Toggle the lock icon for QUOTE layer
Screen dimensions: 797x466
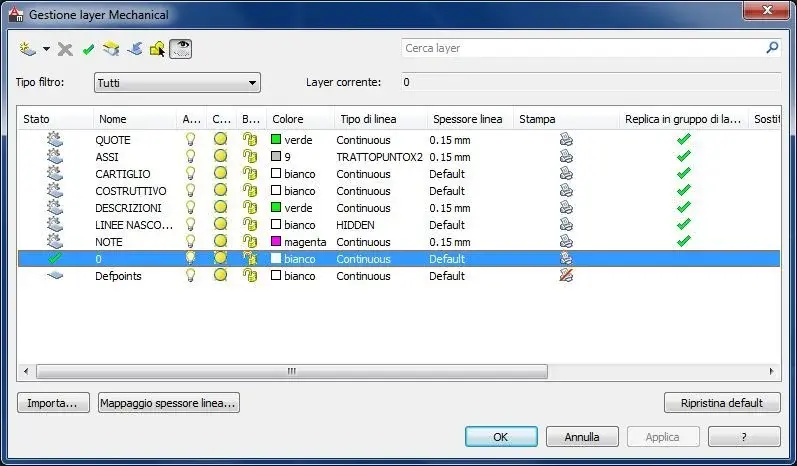pyautogui.click(x=250, y=139)
